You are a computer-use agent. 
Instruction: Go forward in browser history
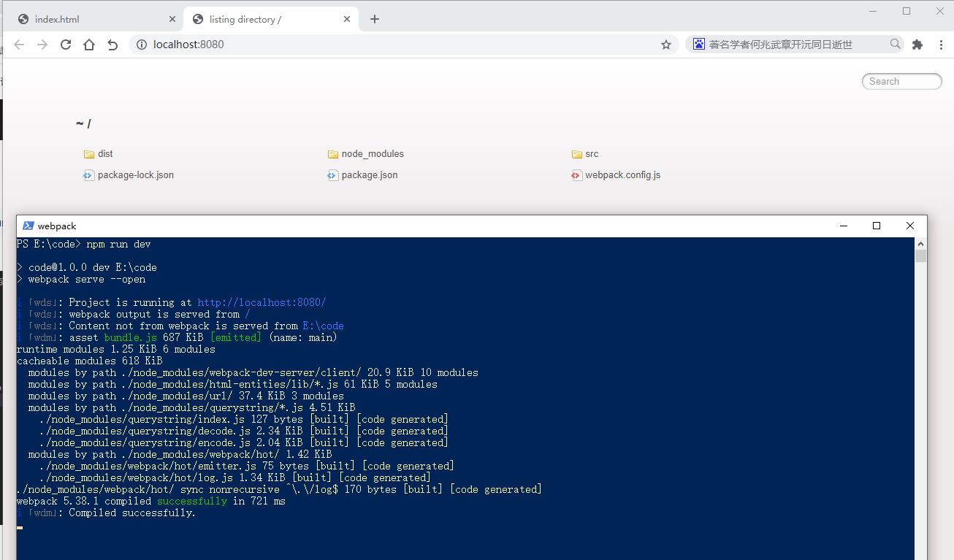[42, 45]
